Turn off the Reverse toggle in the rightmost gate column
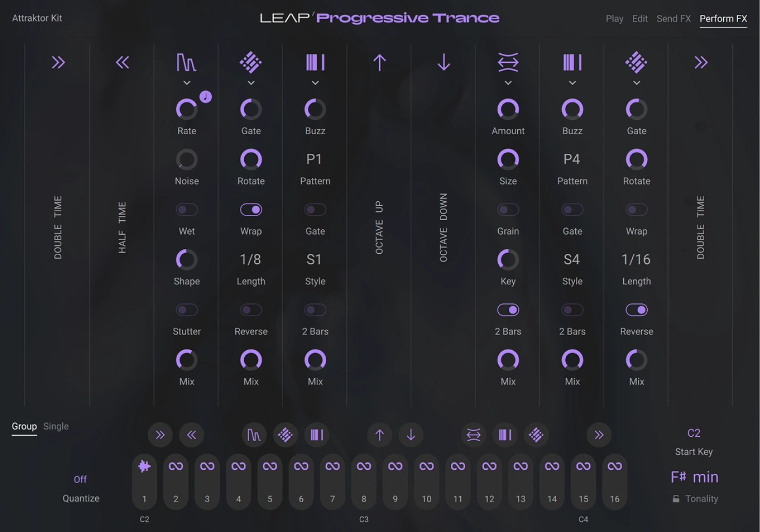 tap(637, 309)
